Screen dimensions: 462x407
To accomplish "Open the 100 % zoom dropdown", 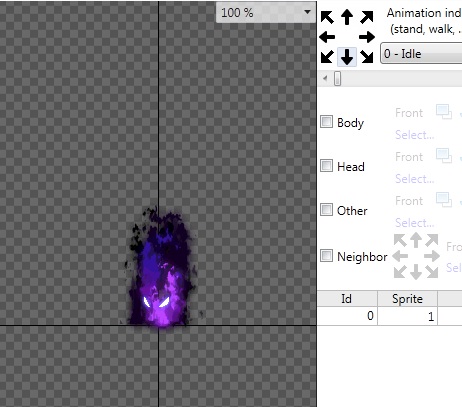I will tap(266, 13).
